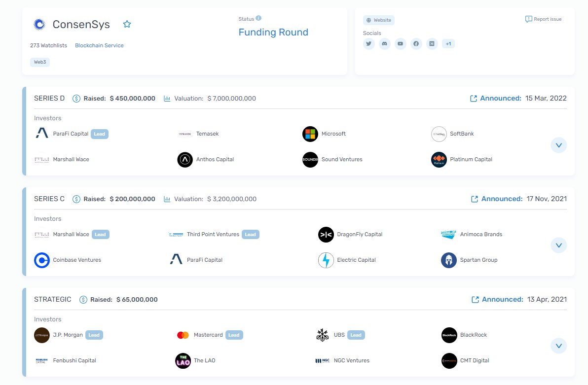Click the UBS logo icon
The width and height of the screenshot is (588, 385).
323,335
